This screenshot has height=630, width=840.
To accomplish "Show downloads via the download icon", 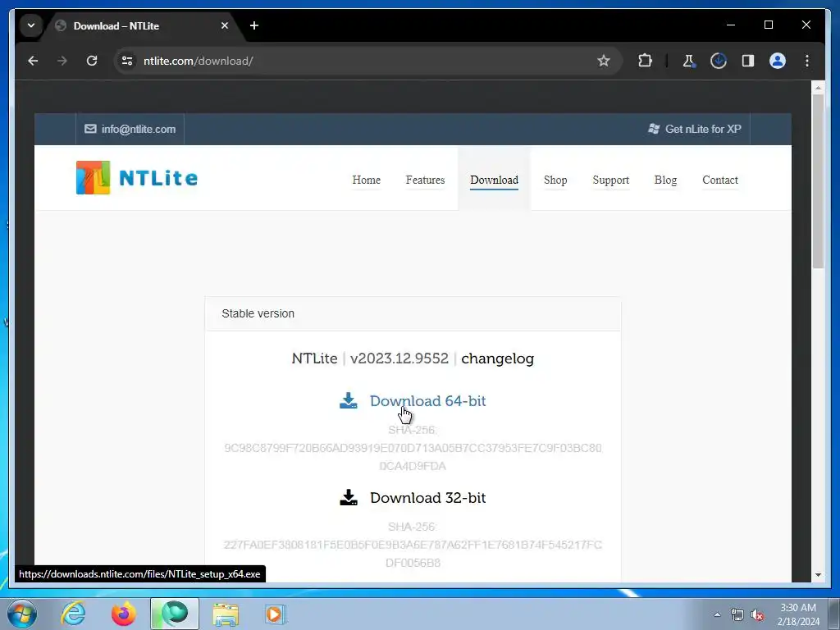I will (719, 61).
